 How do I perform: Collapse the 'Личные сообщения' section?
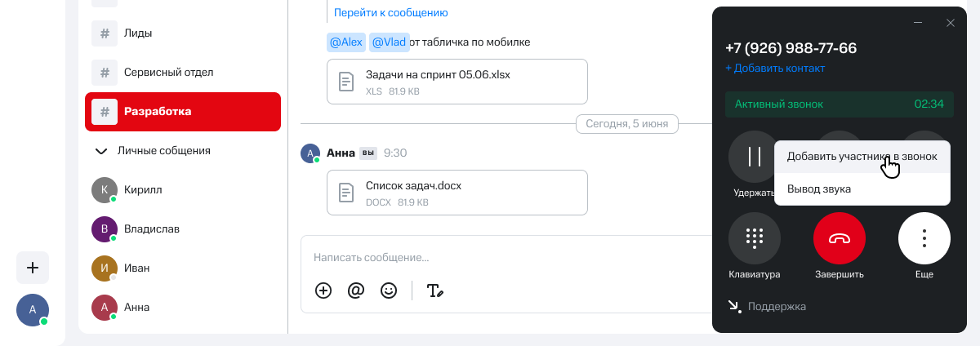[x=101, y=151]
